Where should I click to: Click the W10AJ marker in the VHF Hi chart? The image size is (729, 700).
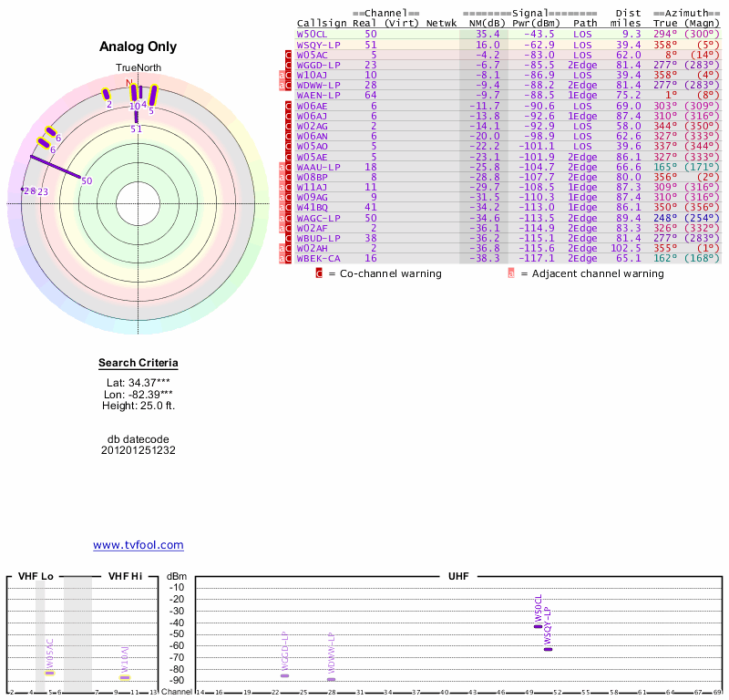[x=125, y=677]
